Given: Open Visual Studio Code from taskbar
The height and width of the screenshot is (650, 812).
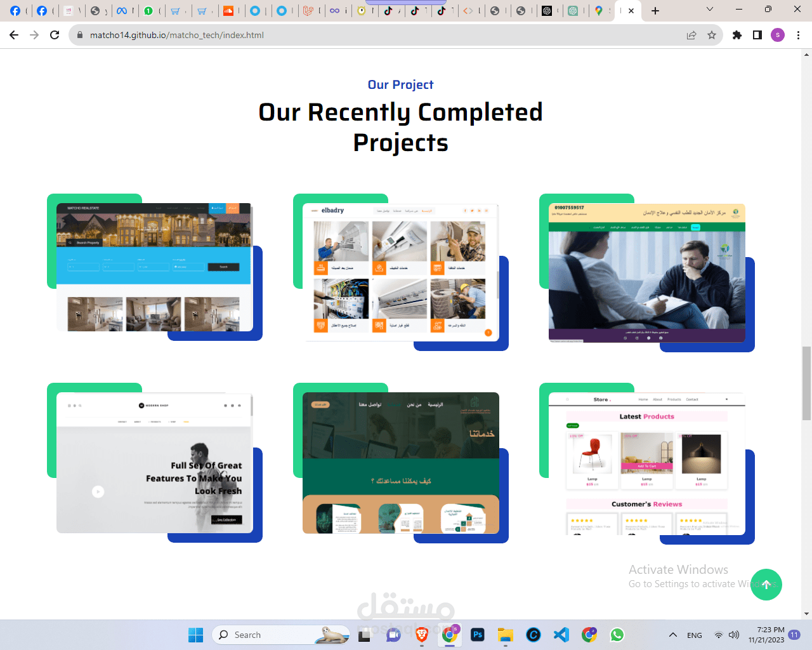Looking at the screenshot, I should (561, 635).
